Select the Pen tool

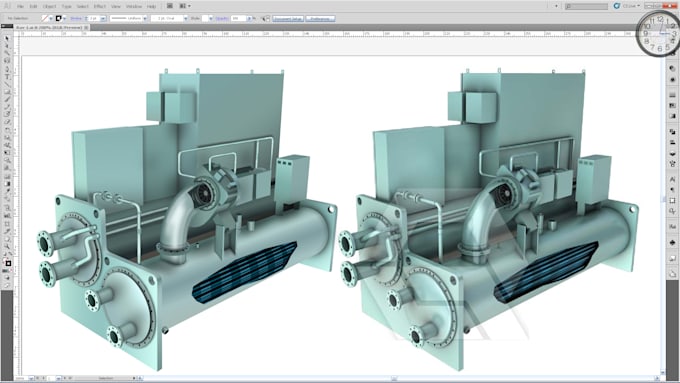click(x=7, y=69)
